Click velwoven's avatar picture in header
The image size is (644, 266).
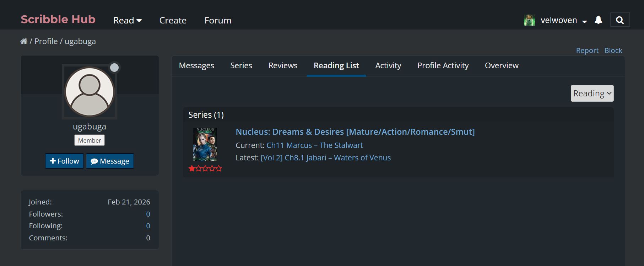click(x=529, y=20)
